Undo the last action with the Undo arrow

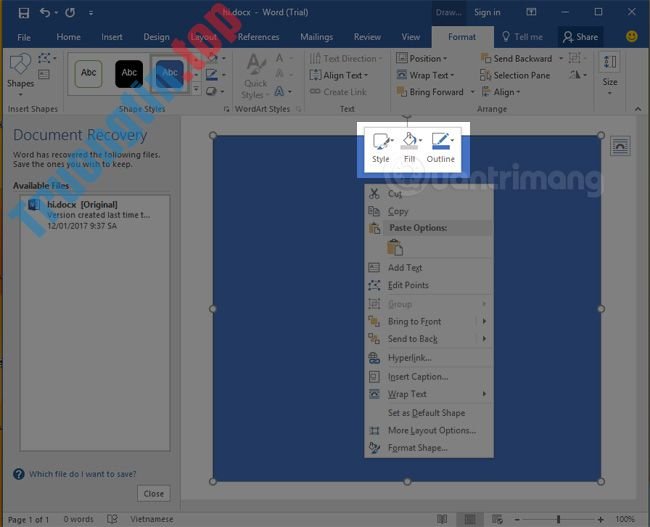tap(45, 12)
